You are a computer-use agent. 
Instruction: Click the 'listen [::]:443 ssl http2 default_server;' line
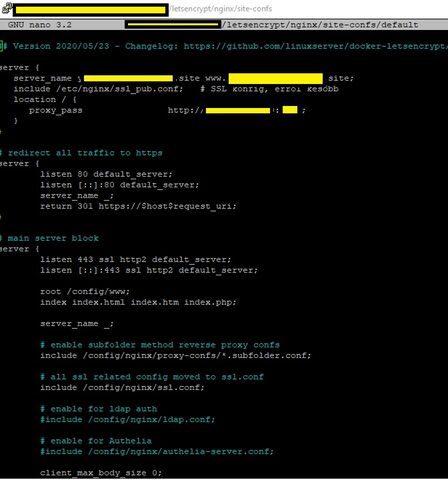(149, 270)
